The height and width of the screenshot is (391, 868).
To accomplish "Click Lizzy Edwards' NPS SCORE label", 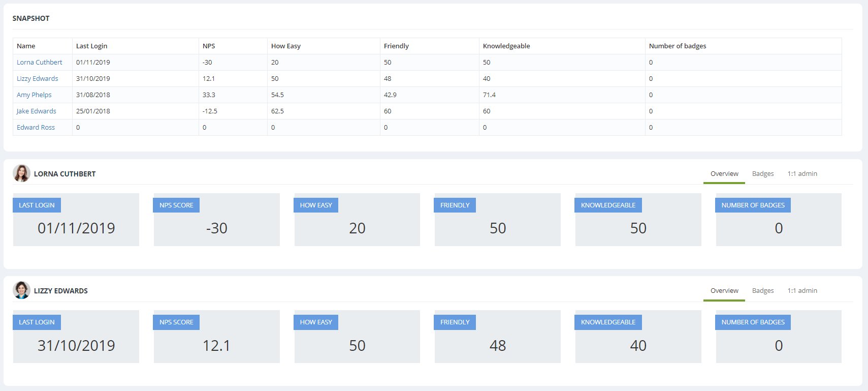I will pos(176,322).
